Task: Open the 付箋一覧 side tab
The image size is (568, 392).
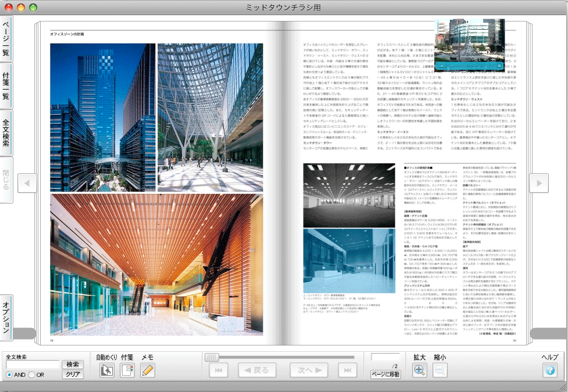Action: [6, 86]
